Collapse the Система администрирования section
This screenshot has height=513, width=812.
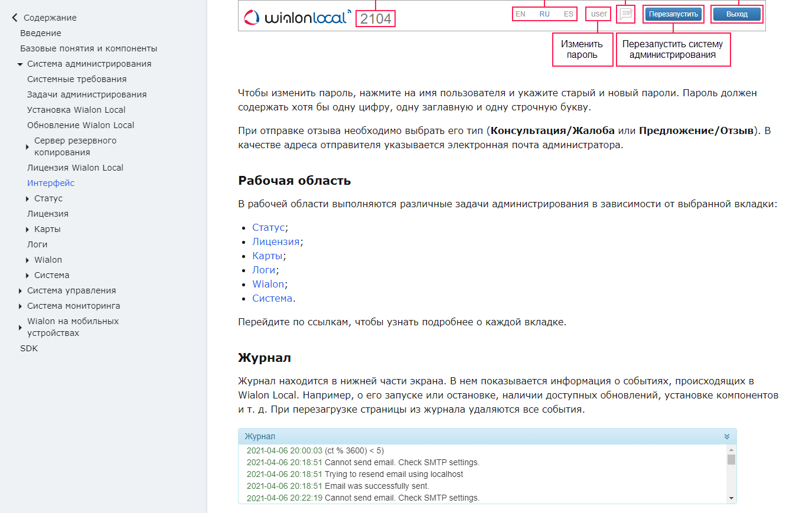click(20, 64)
